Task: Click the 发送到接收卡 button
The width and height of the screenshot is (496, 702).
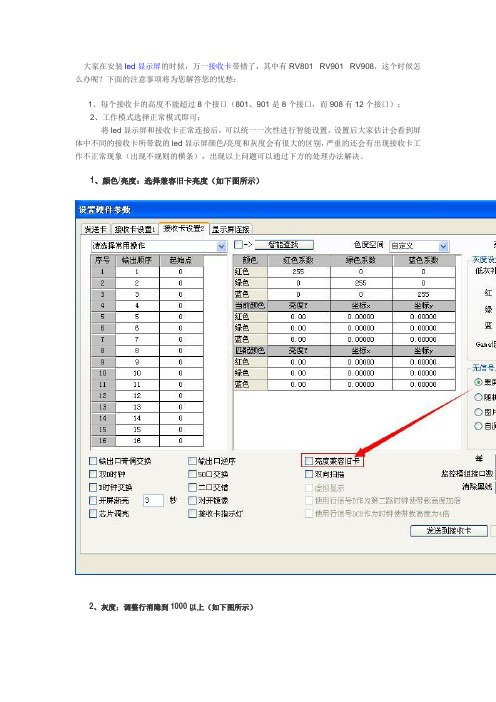Action: coord(449,531)
